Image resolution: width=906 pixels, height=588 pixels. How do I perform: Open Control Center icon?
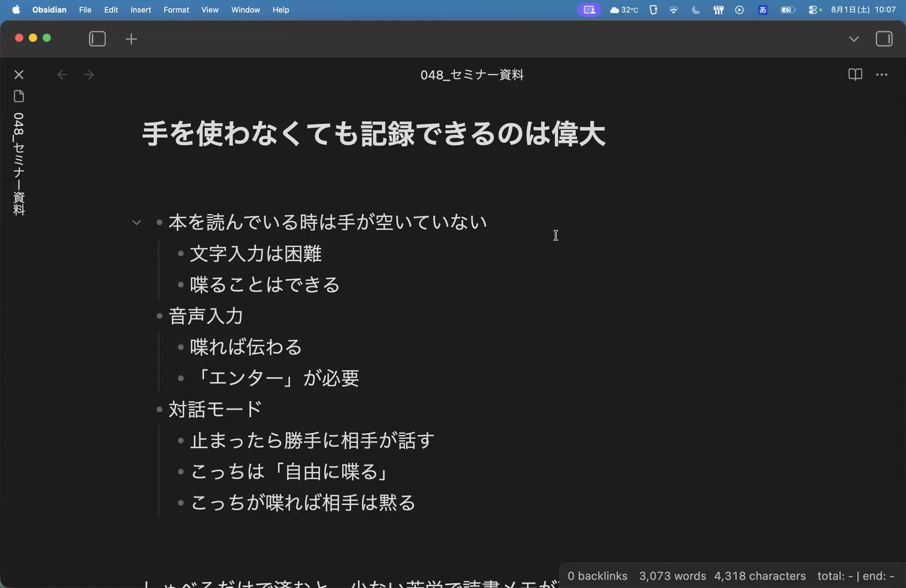pyautogui.click(x=814, y=10)
